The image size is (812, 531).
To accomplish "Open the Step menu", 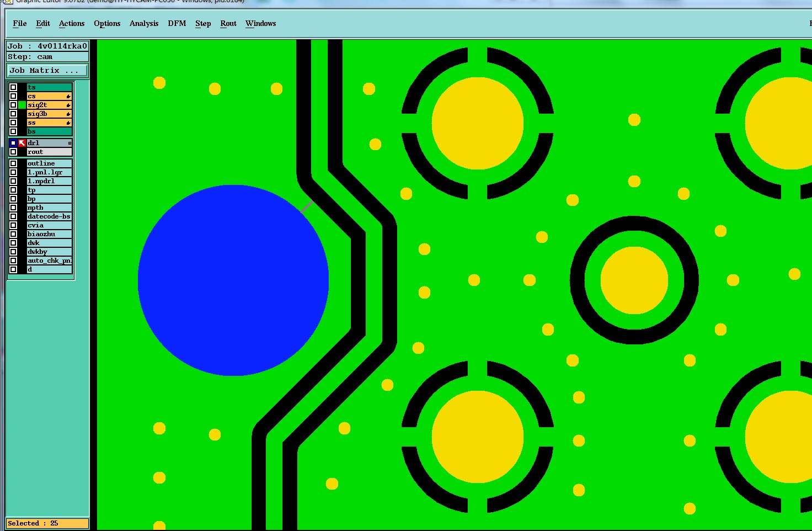I will (x=203, y=23).
